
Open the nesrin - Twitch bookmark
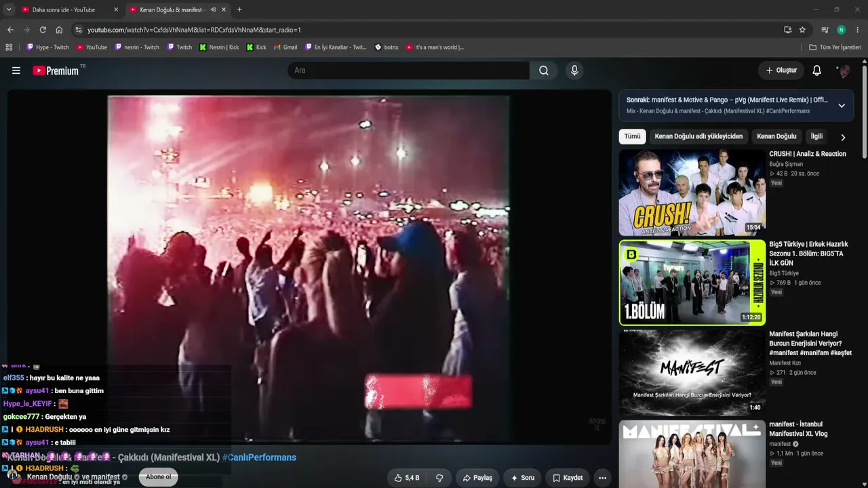click(x=137, y=47)
